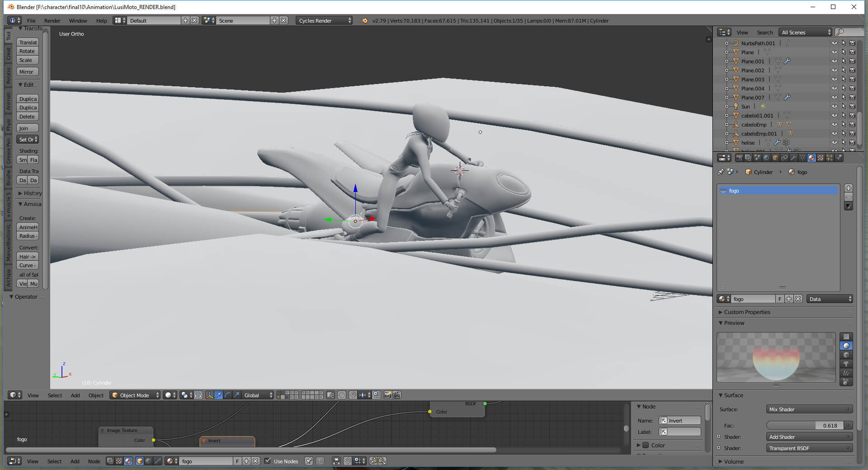Click the Delete button in Edit panel
868x470 pixels.
pyautogui.click(x=27, y=117)
